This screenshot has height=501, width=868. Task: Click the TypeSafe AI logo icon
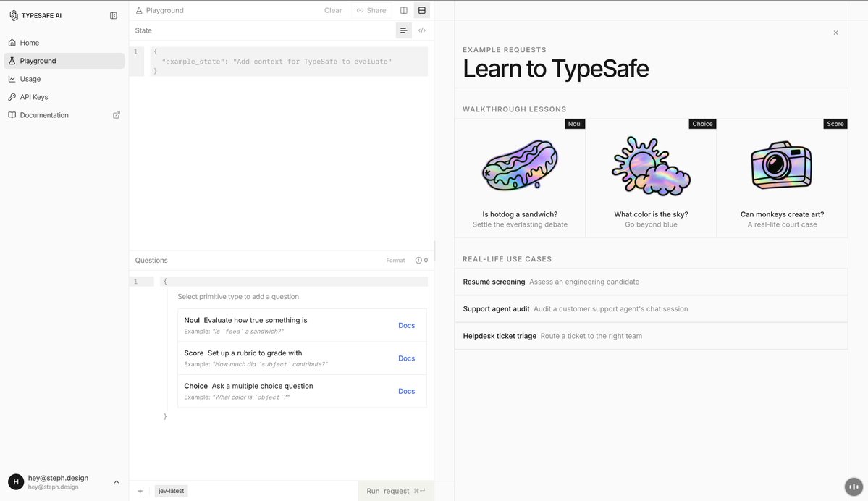pos(14,15)
